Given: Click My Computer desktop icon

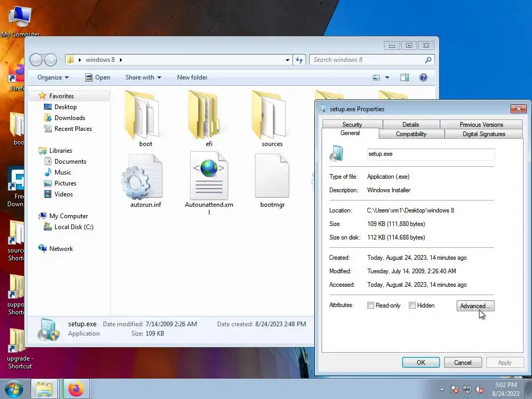Looking at the screenshot, I should click(20, 21).
